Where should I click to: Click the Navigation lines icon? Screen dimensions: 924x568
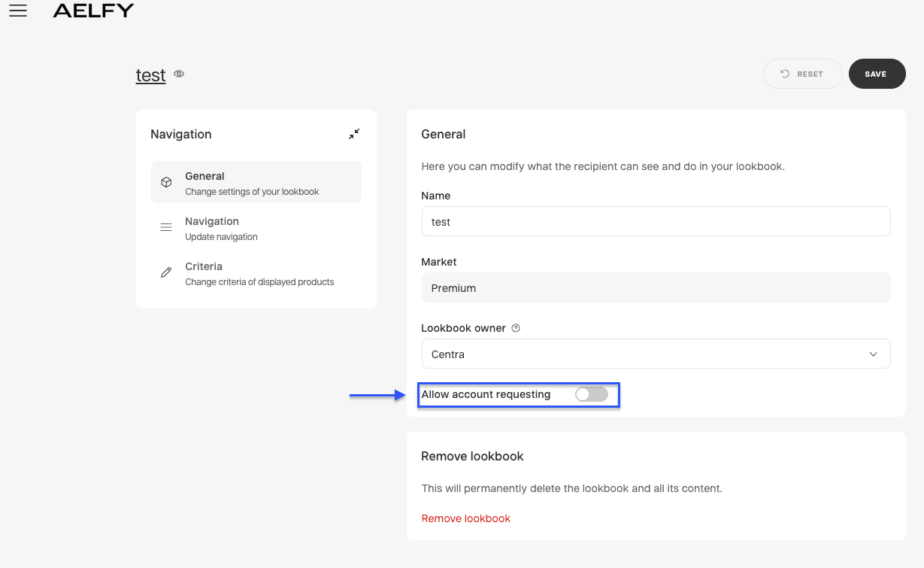click(166, 228)
